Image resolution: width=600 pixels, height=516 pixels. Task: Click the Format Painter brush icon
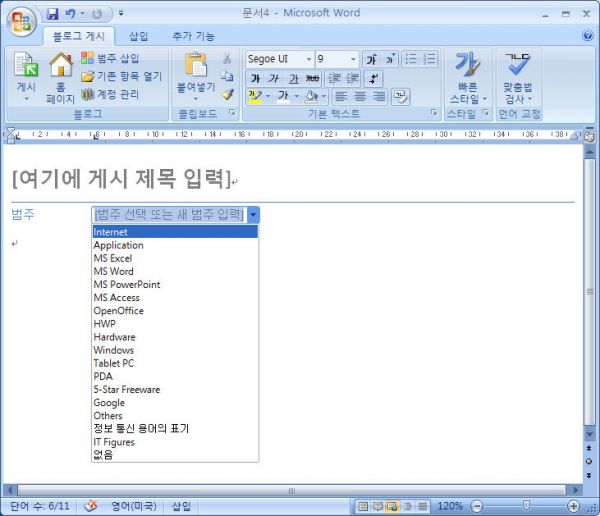click(x=228, y=94)
